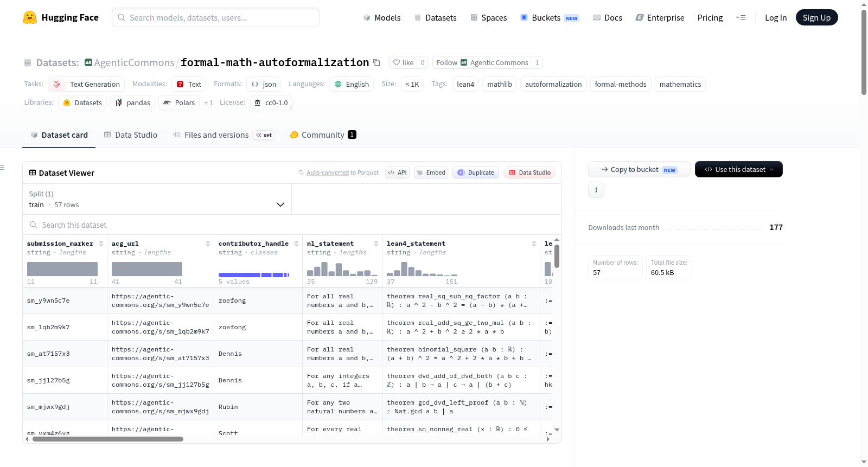Viewport: 868px width, 467px height.
Task: Focus the Search this dataset field
Action: 292,225
